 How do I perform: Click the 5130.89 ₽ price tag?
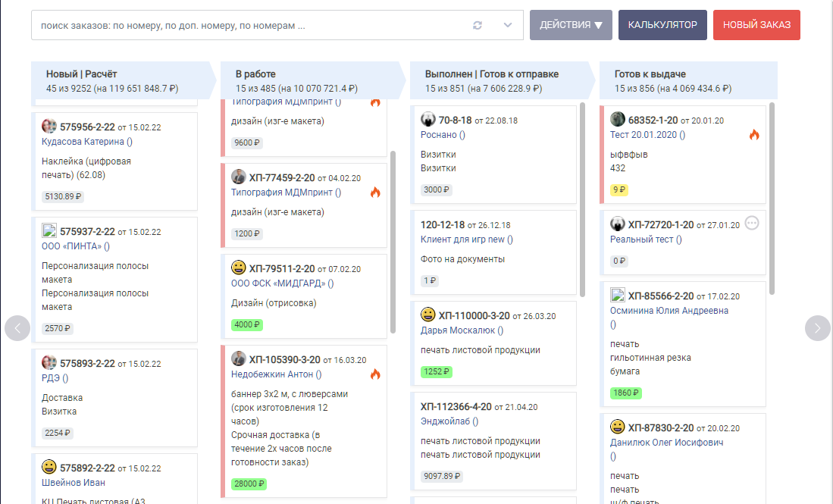tap(63, 196)
